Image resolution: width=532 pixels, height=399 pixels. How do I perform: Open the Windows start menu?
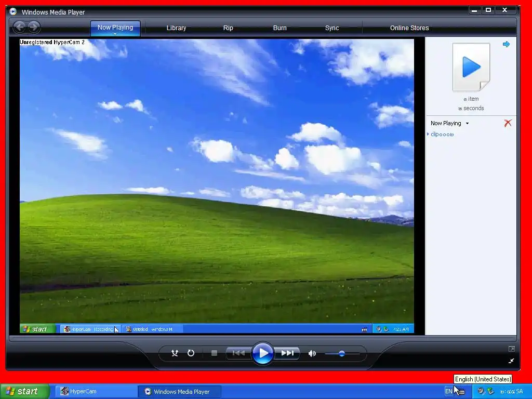pos(25,391)
